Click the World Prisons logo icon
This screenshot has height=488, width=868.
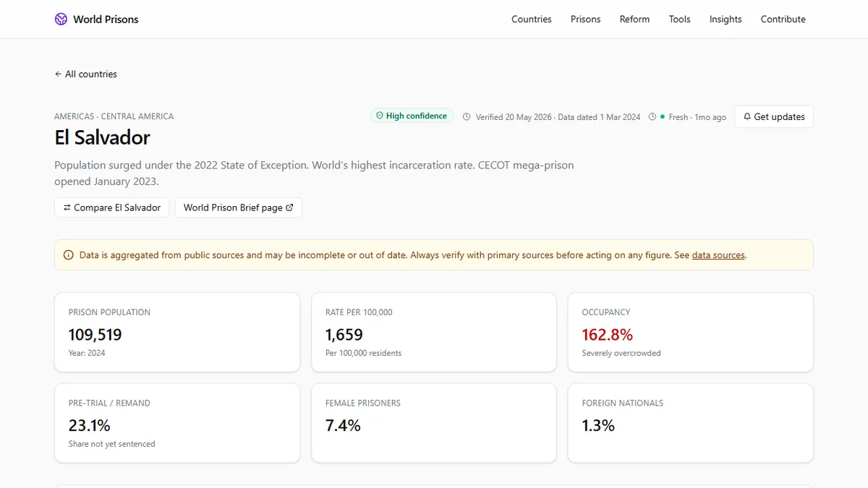click(x=61, y=20)
